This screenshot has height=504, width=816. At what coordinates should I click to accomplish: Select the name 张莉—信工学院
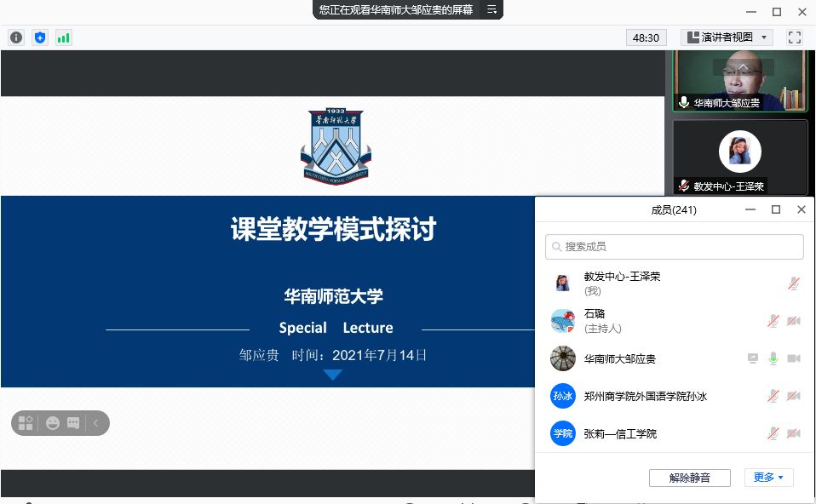click(x=620, y=434)
